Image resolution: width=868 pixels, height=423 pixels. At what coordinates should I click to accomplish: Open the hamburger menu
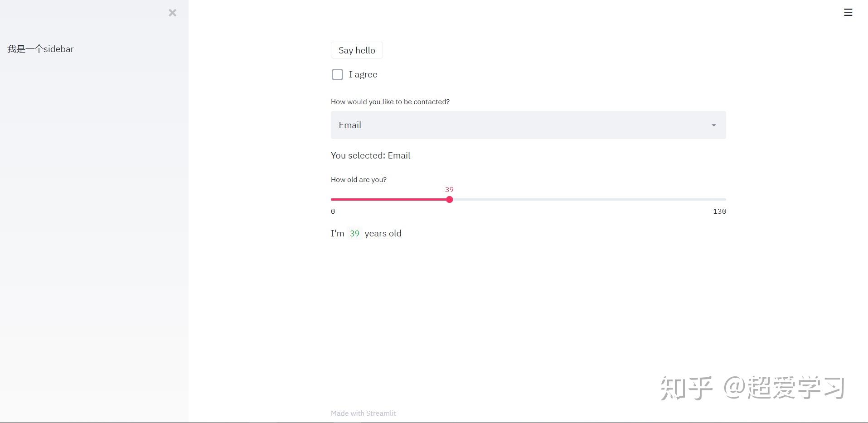848,13
